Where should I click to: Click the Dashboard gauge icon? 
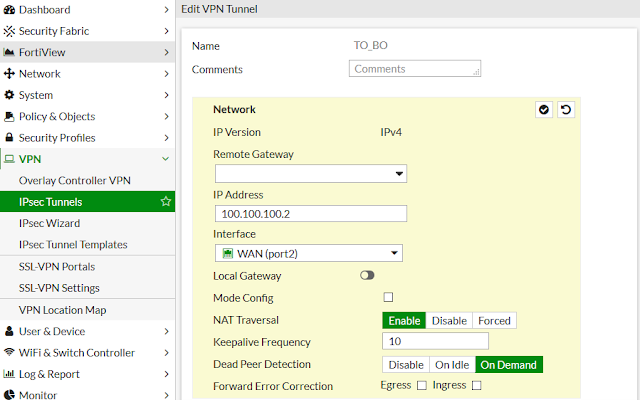[9, 10]
